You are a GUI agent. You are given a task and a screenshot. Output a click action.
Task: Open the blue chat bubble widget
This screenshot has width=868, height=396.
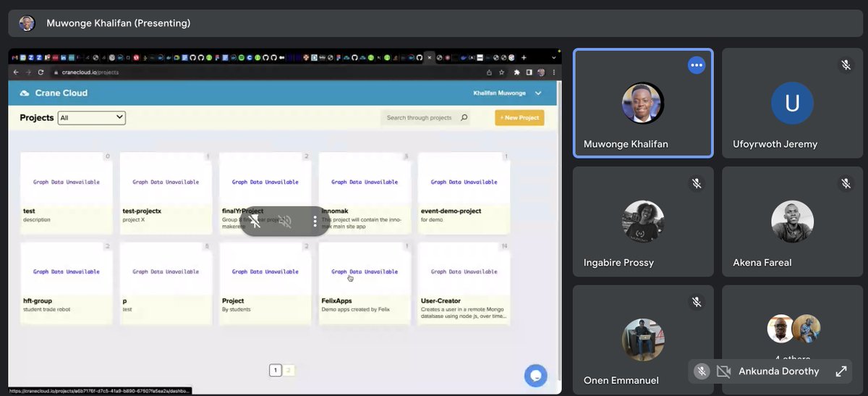536,375
